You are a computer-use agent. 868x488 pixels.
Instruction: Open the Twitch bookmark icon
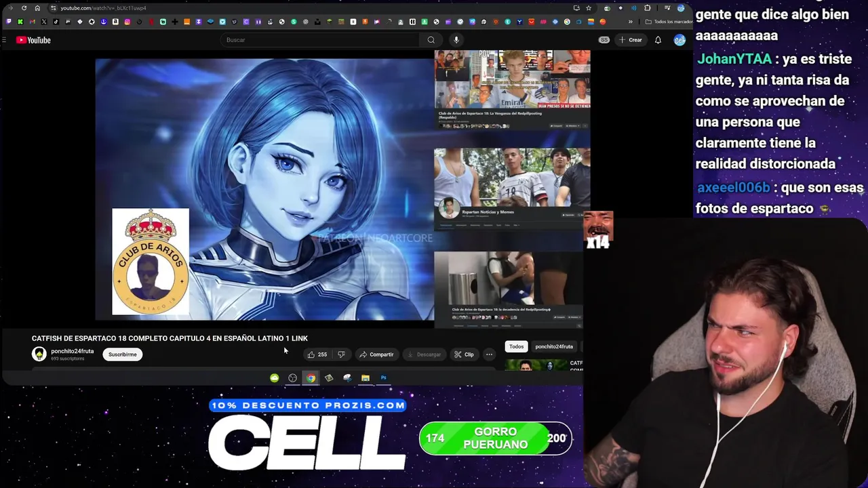[9, 22]
